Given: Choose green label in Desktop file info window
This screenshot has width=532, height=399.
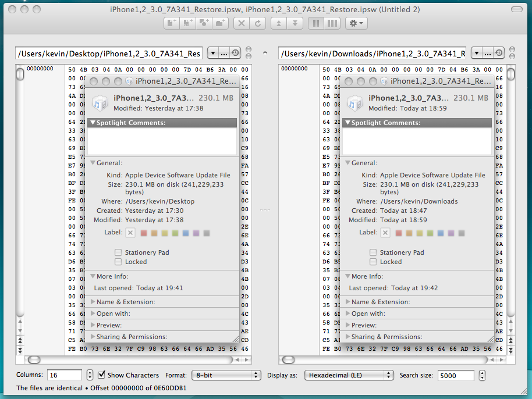Looking at the screenshot, I should pyautogui.click(x=175, y=233).
